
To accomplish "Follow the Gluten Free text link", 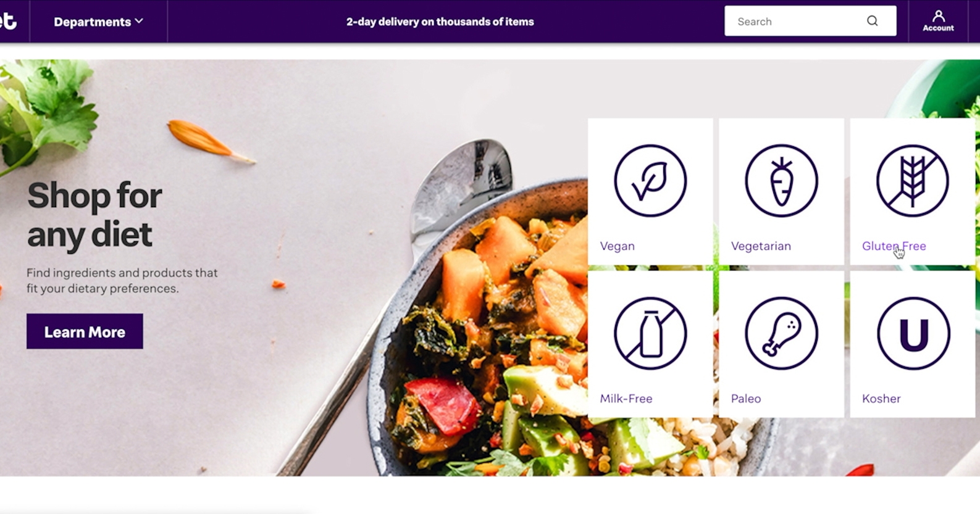I will tap(894, 246).
